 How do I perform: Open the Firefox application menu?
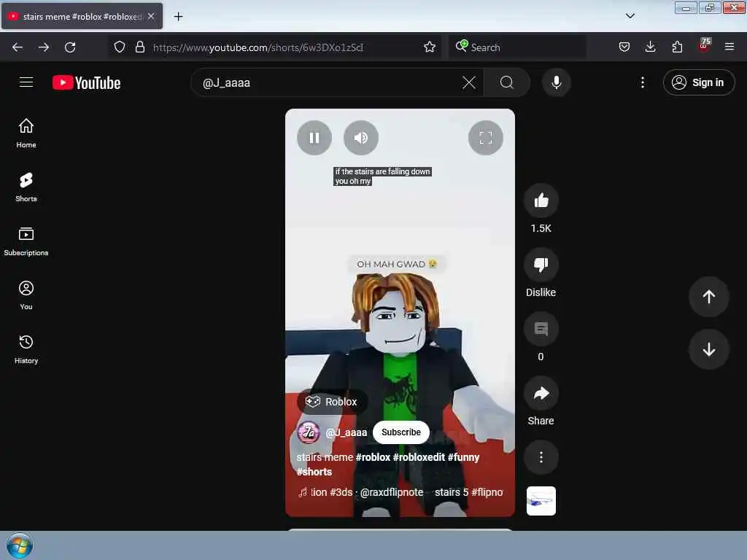click(x=729, y=47)
